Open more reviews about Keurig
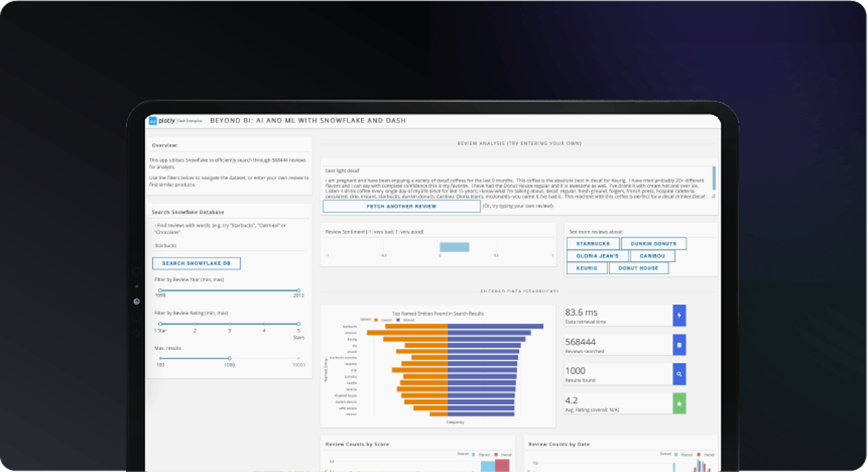 (587, 268)
